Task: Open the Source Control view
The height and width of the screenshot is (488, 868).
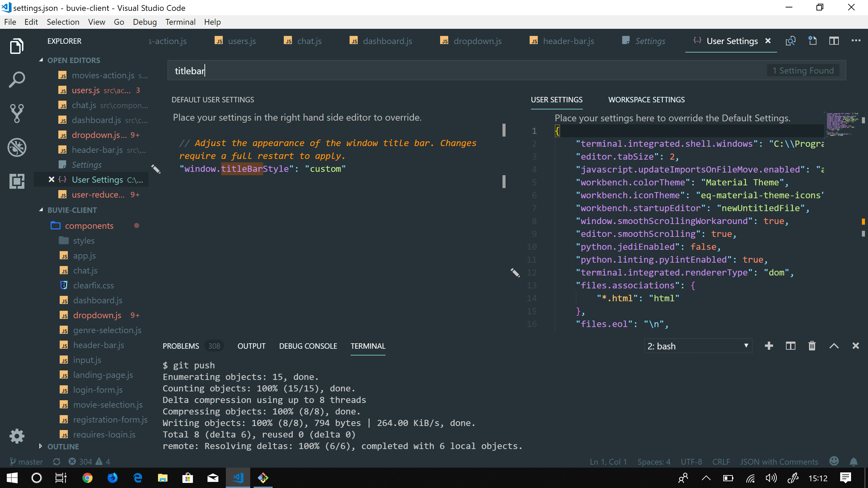Action: tap(16, 113)
